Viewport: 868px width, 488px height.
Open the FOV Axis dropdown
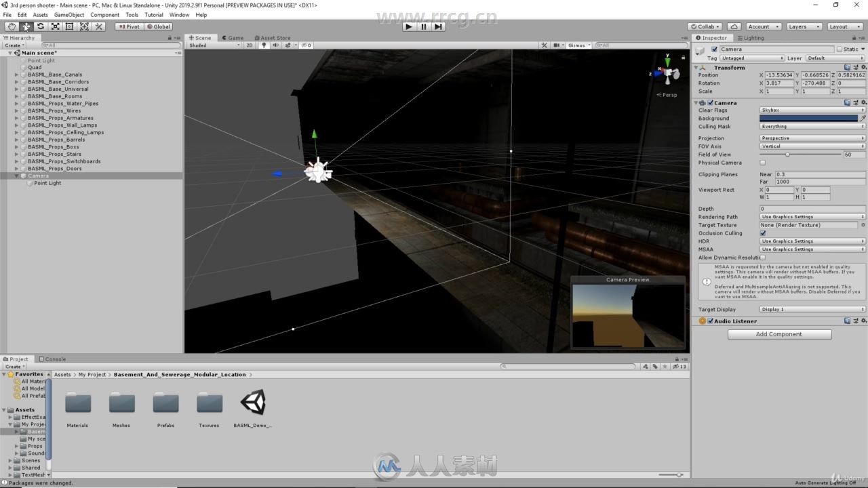tap(812, 146)
